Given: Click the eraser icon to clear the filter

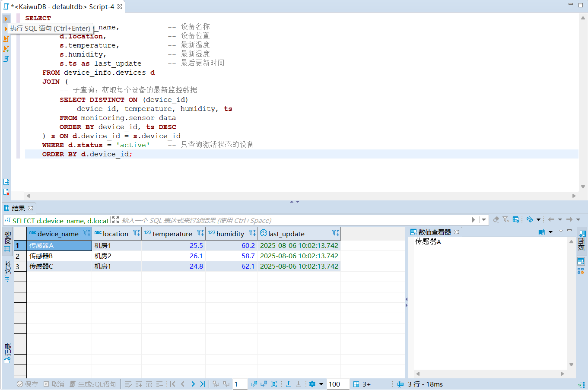Looking at the screenshot, I should pyautogui.click(x=496, y=220).
